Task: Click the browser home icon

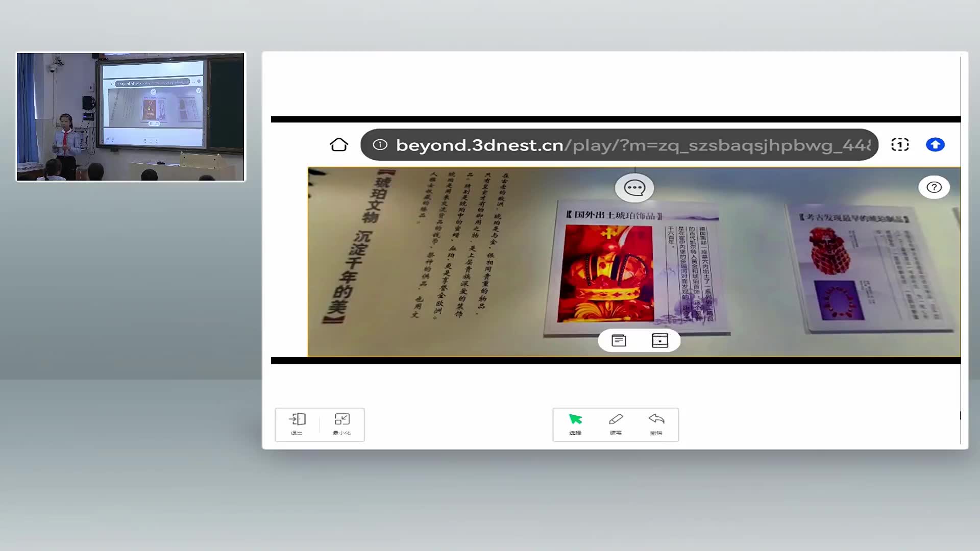Action: pyautogui.click(x=339, y=145)
